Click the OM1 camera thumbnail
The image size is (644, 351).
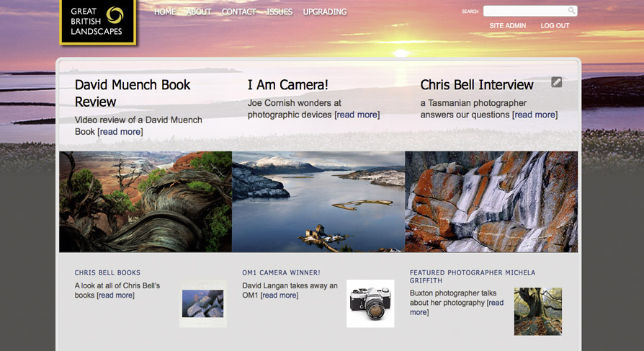[x=370, y=303]
